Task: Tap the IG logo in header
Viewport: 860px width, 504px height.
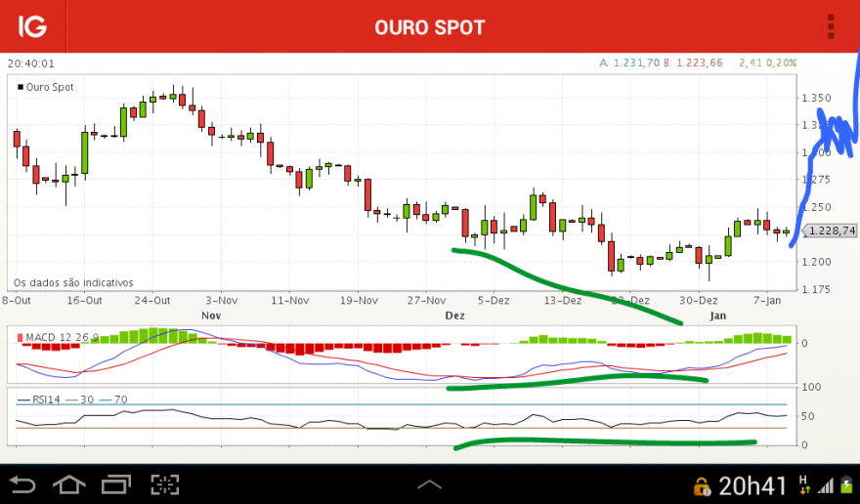Action: click(32, 26)
